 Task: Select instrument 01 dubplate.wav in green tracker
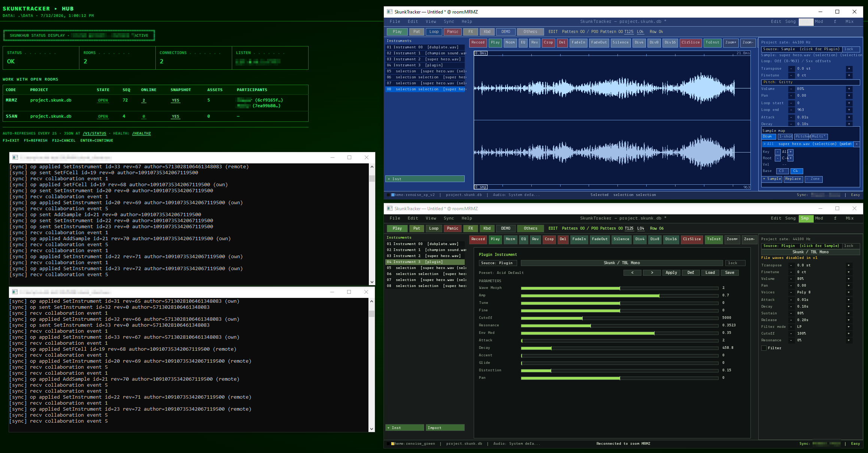tap(425, 244)
